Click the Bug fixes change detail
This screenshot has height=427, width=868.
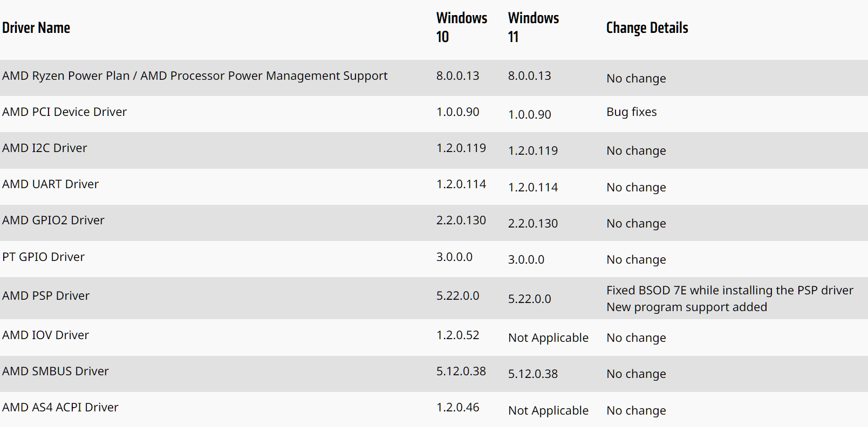click(x=631, y=112)
